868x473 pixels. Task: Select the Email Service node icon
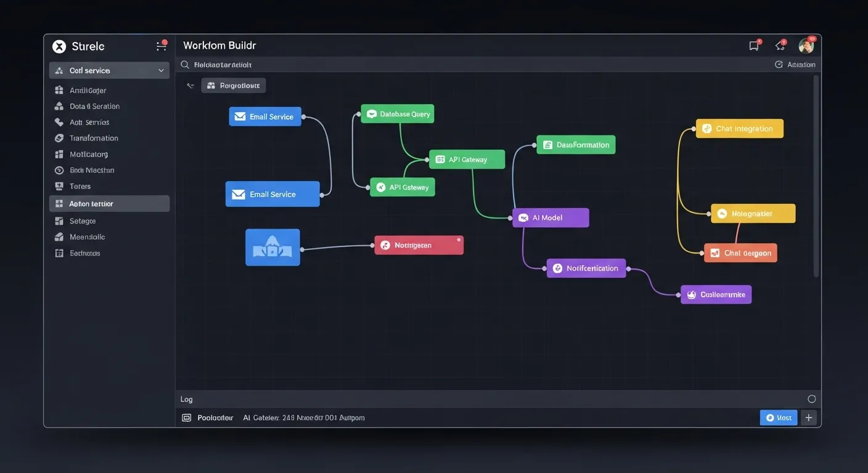(240, 116)
